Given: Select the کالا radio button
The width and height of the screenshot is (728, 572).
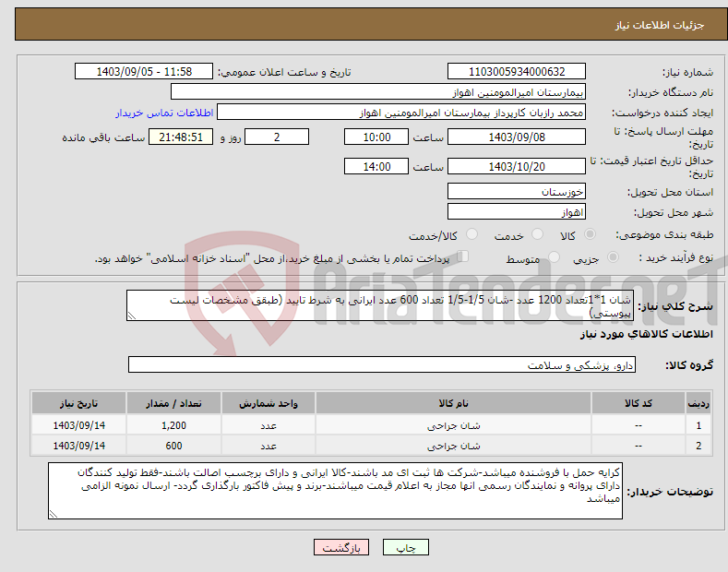Looking at the screenshot, I should coord(590,234).
